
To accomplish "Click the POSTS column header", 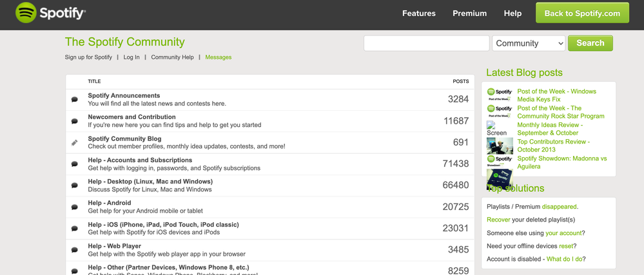I will tap(461, 81).
